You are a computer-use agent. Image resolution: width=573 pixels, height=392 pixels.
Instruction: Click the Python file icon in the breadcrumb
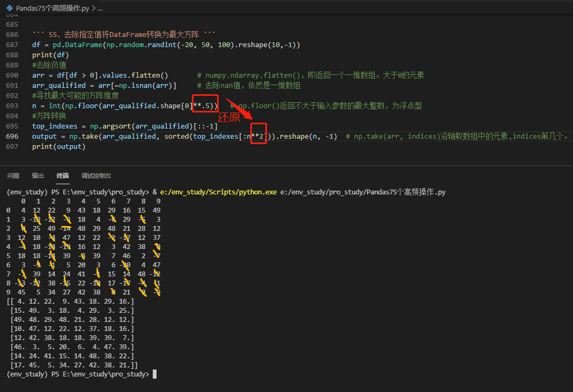point(10,7)
